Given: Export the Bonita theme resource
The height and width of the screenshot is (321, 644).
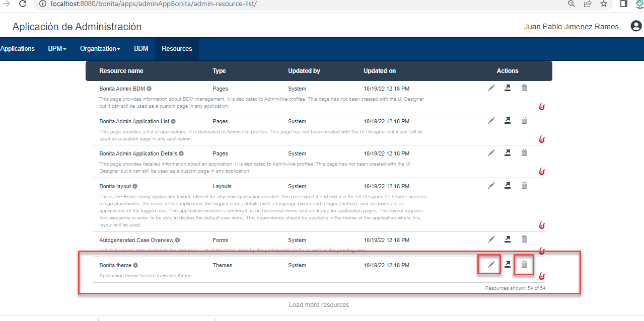Looking at the screenshot, I should pos(508,265).
